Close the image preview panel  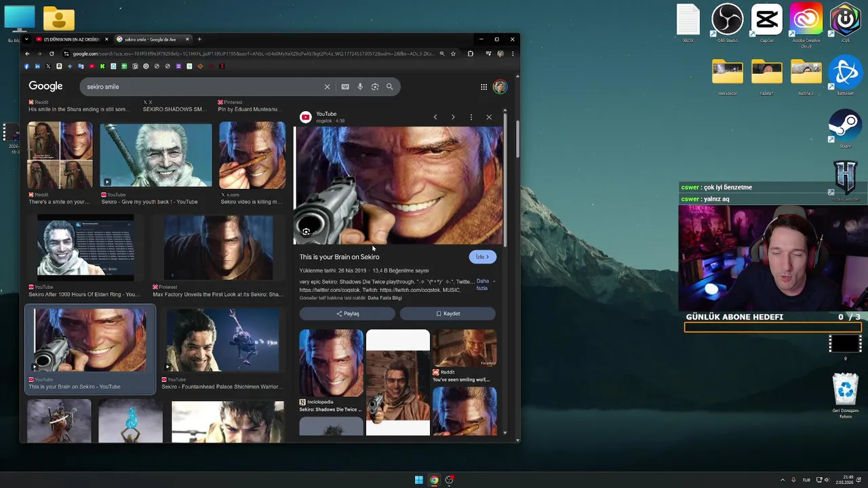(489, 117)
